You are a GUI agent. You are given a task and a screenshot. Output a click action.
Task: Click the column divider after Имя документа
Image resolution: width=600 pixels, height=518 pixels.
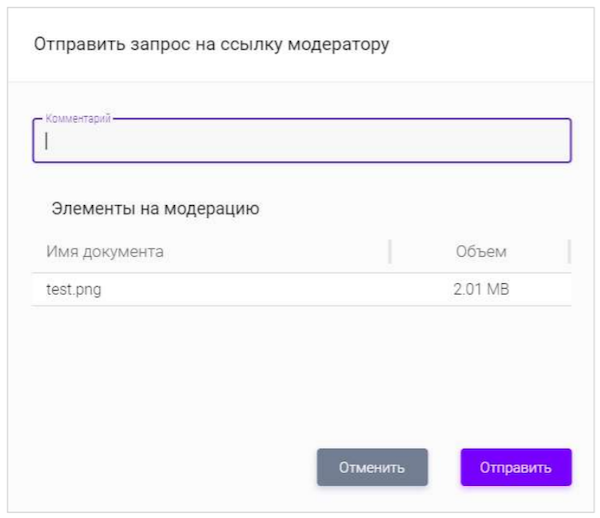click(x=390, y=252)
